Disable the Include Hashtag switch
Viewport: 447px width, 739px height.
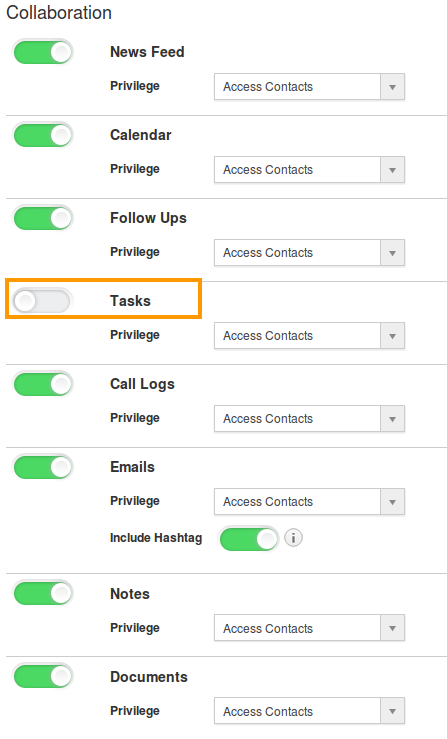point(249,538)
